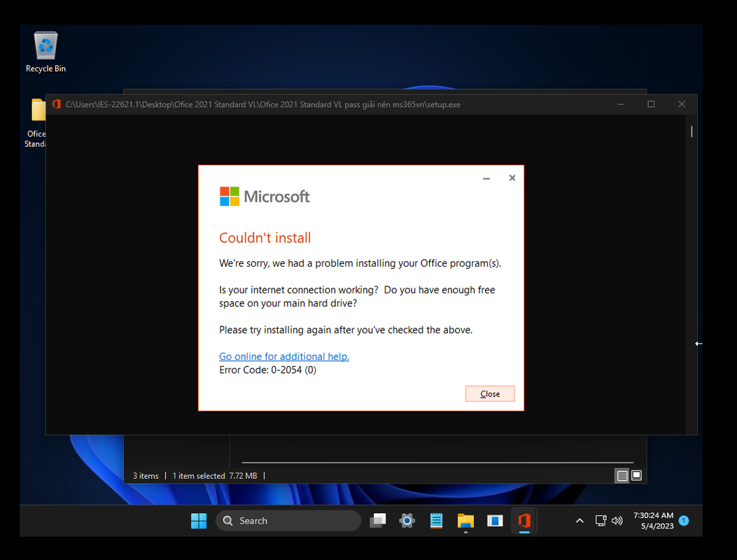Click the console window vertical scrollbar
Screen dimensions: 737x560
tap(692, 132)
